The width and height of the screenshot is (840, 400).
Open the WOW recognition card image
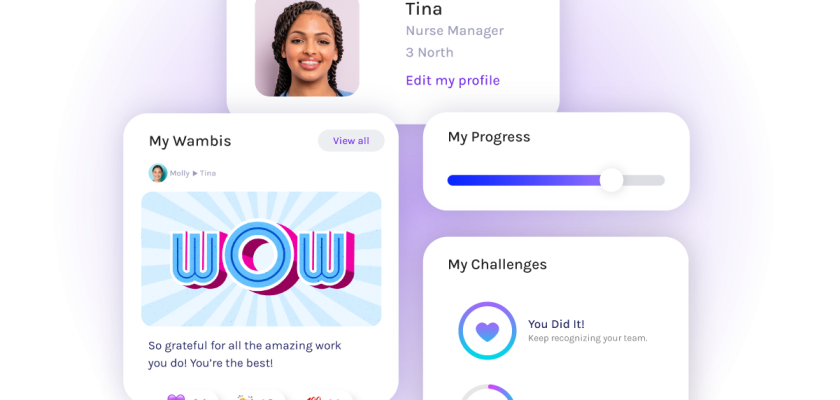261,259
